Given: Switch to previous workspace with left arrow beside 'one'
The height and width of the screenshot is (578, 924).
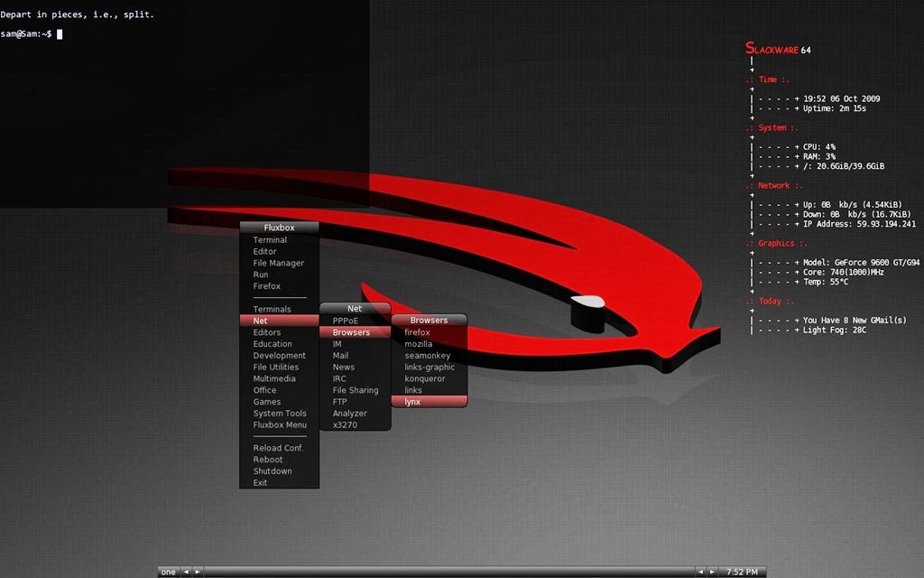Looking at the screenshot, I should 186,572.
